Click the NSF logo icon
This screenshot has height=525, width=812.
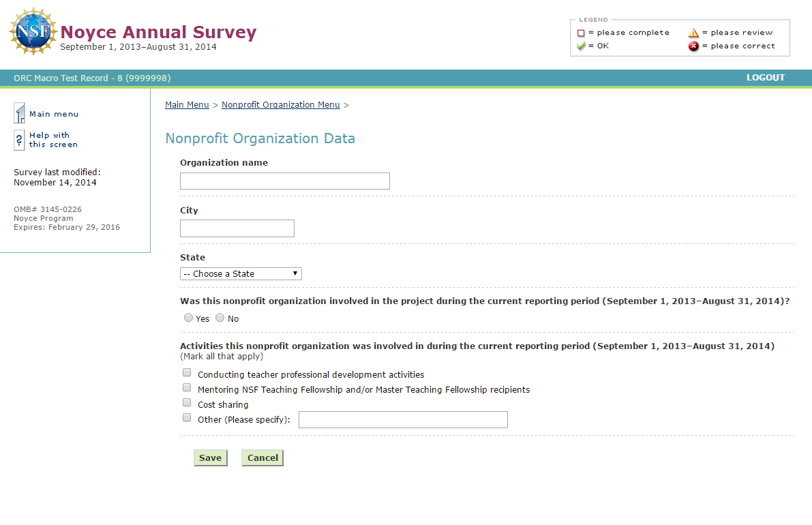33,32
